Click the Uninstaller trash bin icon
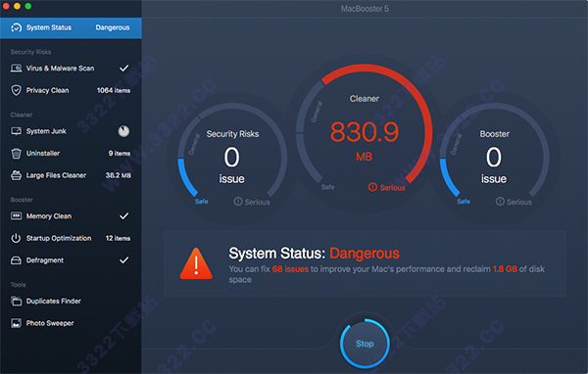 (16, 154)
